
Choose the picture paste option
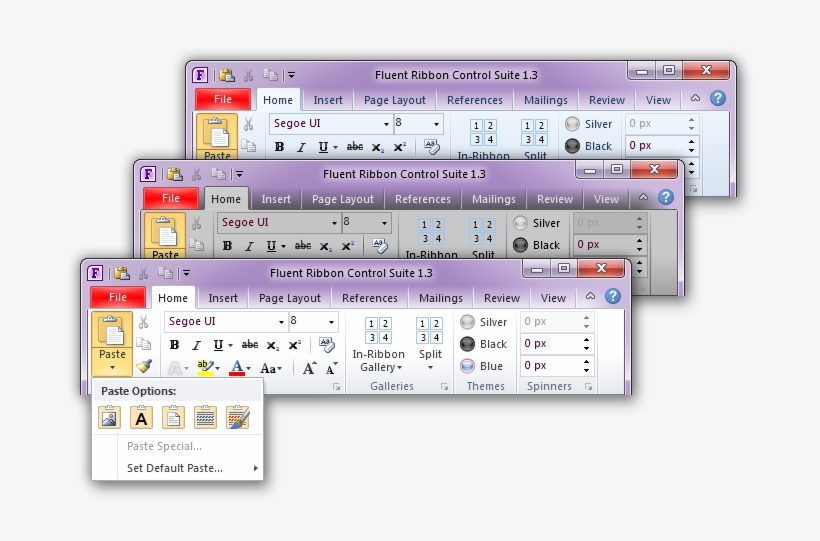pyautogui.click(x=109, y=418)
